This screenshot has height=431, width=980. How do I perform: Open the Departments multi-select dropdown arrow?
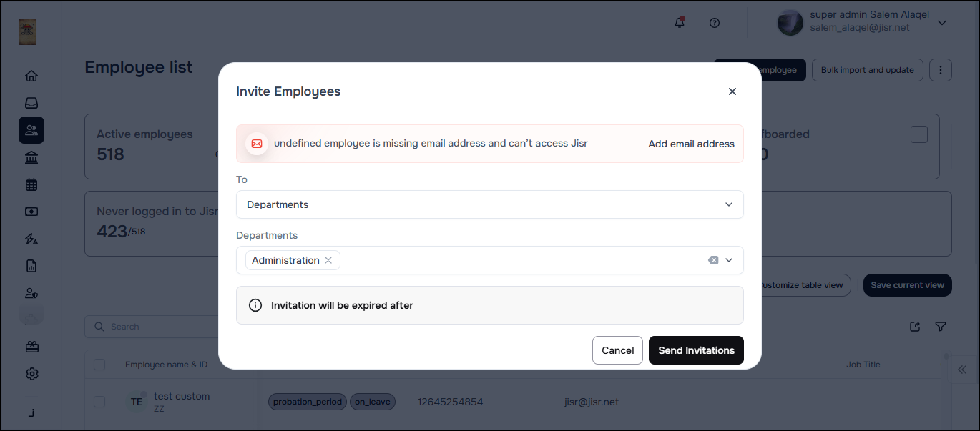(x=729, y=260)
